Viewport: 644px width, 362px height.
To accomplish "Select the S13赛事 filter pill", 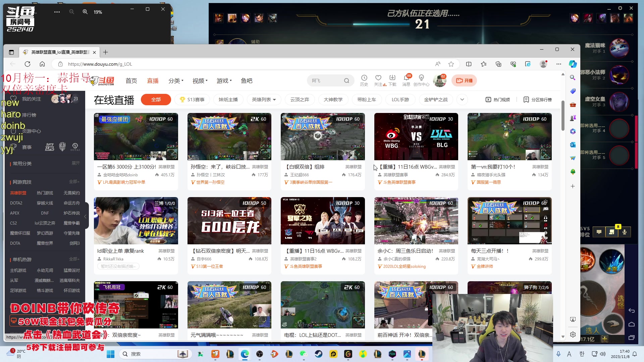I will coord(192,100).
